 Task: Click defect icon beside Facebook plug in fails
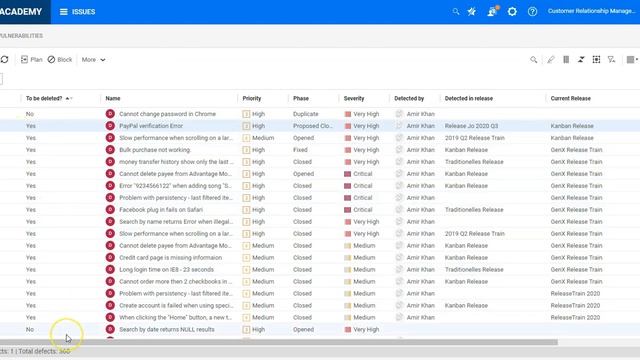110,210
